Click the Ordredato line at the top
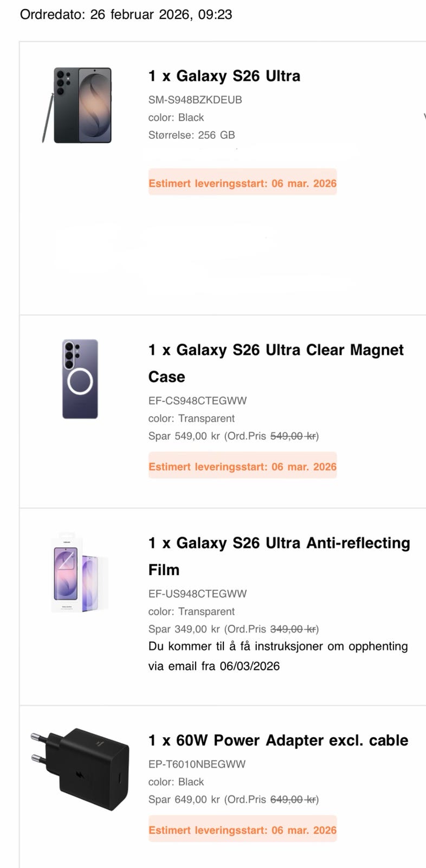The width and height of the screenshot is (426, 868). (x=126, y=15)
